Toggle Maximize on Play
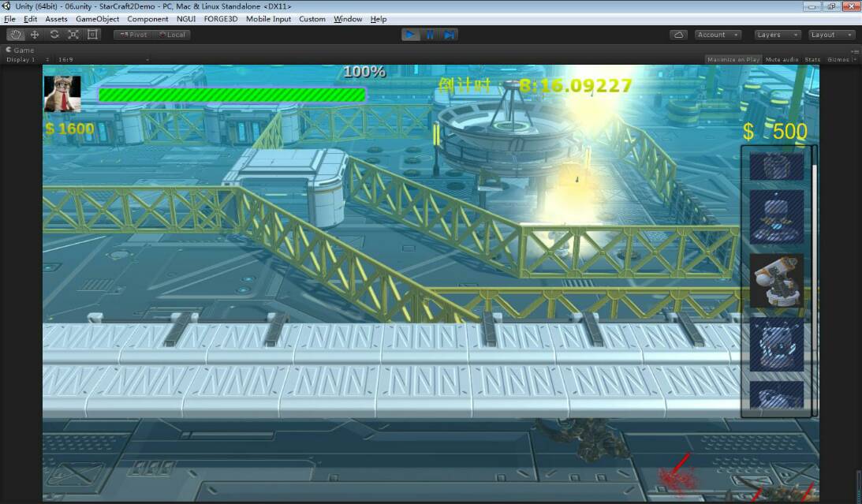 coord(733,59)
